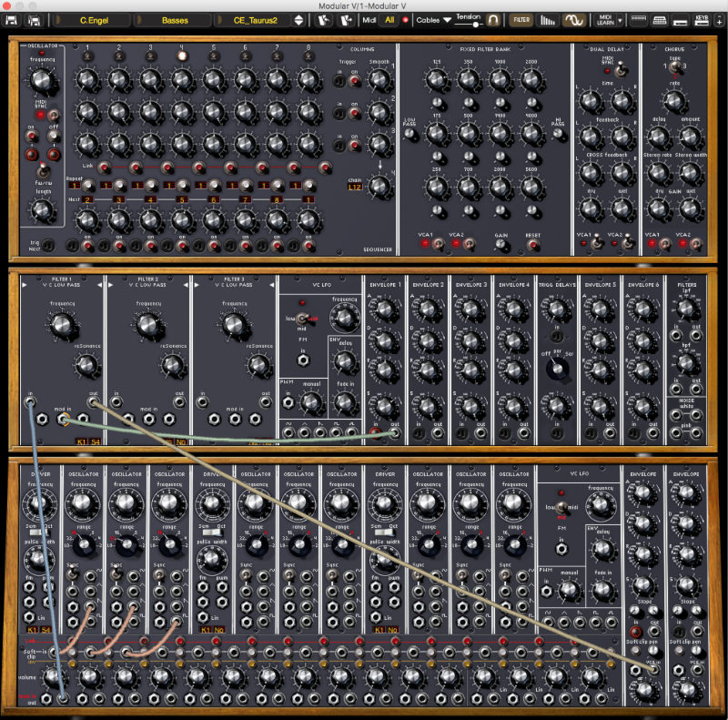Open the MIDI Learn dropdown arrow
Viewport: 728px width, 720px height.
coord(620,21)
